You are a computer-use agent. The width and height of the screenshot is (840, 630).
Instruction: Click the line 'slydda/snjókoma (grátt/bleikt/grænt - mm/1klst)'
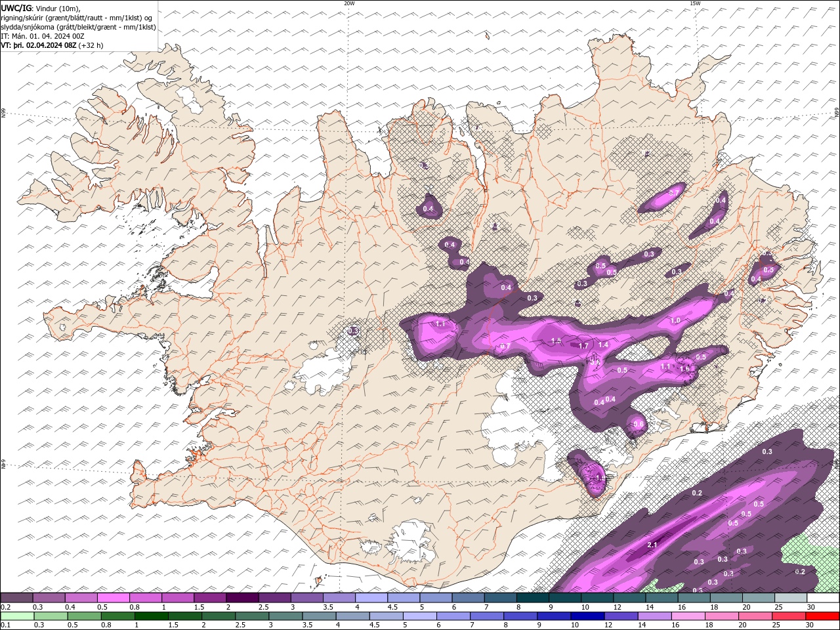coord(79,27)
